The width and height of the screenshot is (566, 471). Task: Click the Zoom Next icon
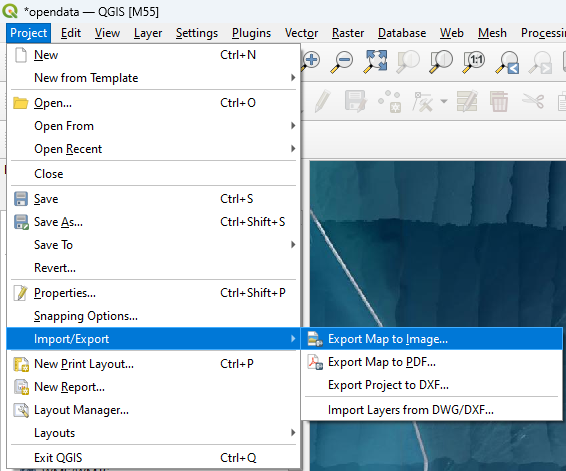[540, 62]
